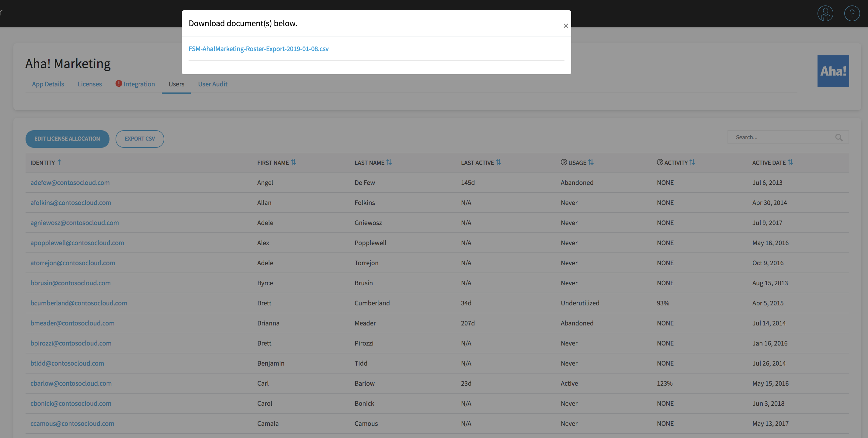
Task: Click the Aha! app logo
Action: coord(833,71)
